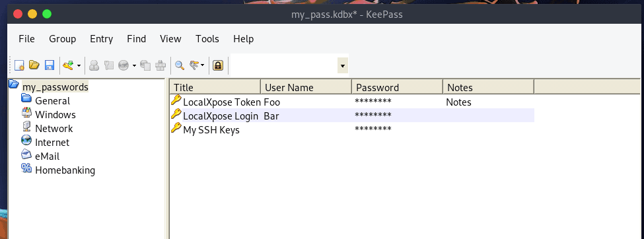Image resolution: width=644 pixels, height=239 pixels.
Task: Click the my_passwords open folder icon
Action: [14, 85]
